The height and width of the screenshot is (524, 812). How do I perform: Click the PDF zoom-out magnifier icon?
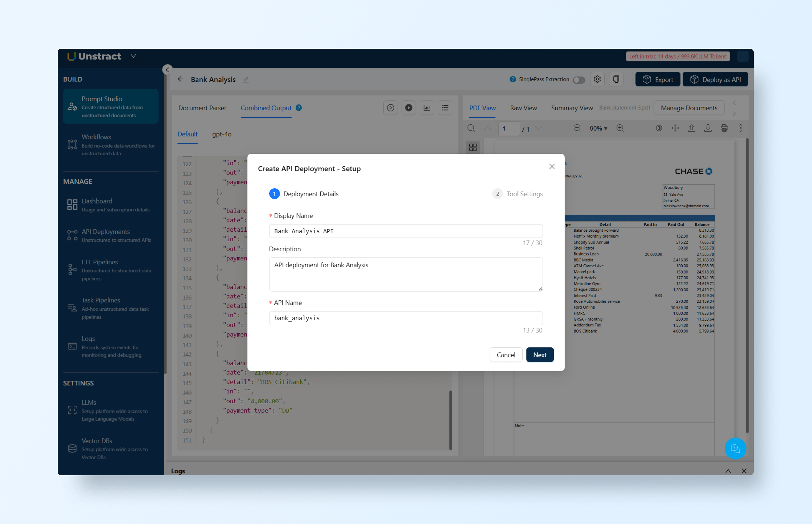coord(577,128)
